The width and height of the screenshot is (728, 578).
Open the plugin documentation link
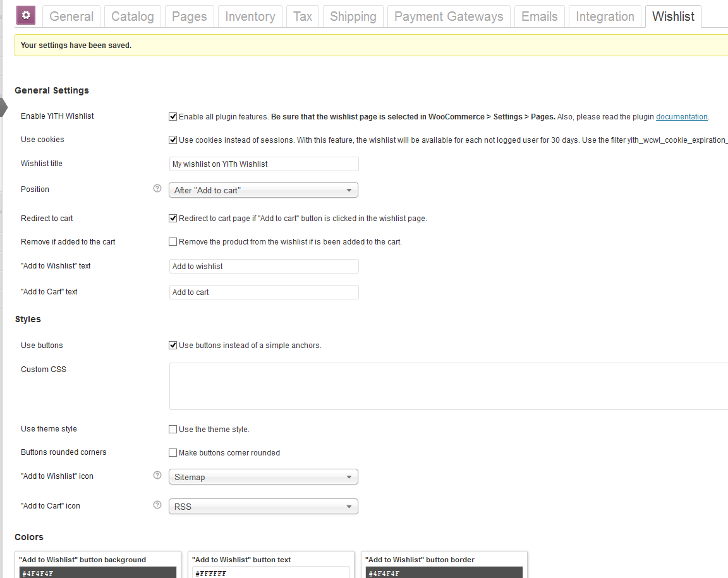pyautogui.click(x=681, y=117)
